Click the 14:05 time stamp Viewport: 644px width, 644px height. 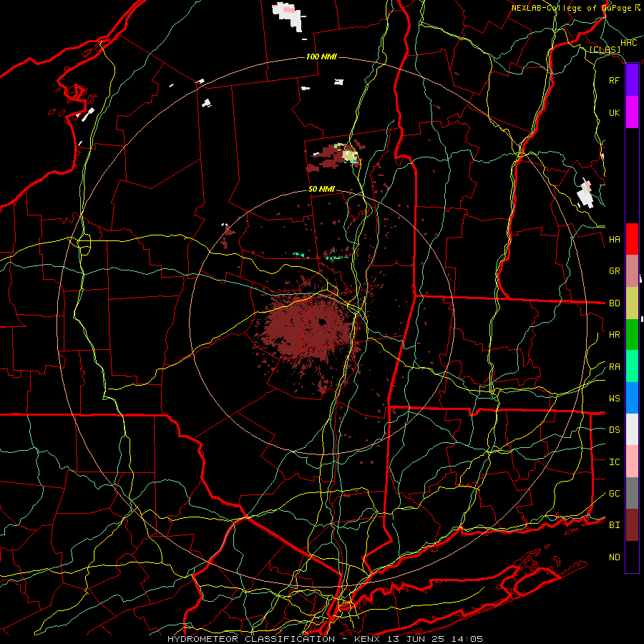467,639
